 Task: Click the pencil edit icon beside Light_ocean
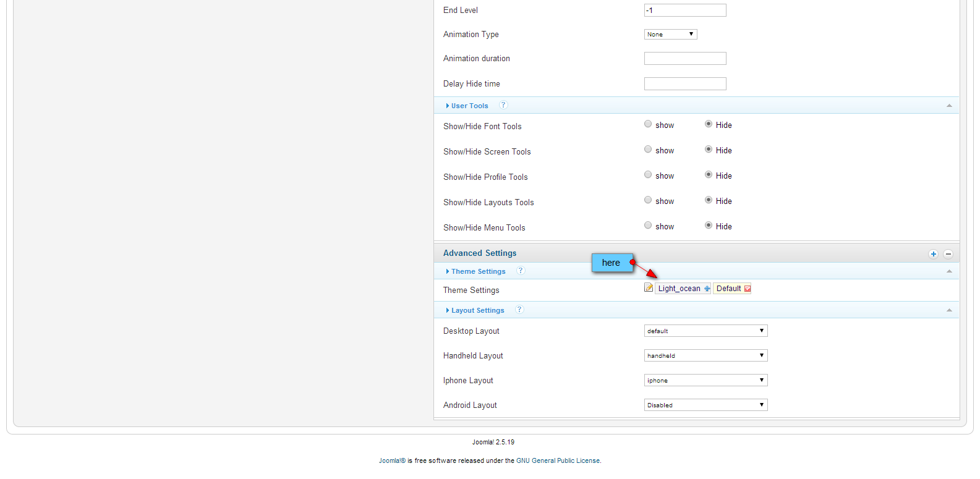click(x=649, y=287)
